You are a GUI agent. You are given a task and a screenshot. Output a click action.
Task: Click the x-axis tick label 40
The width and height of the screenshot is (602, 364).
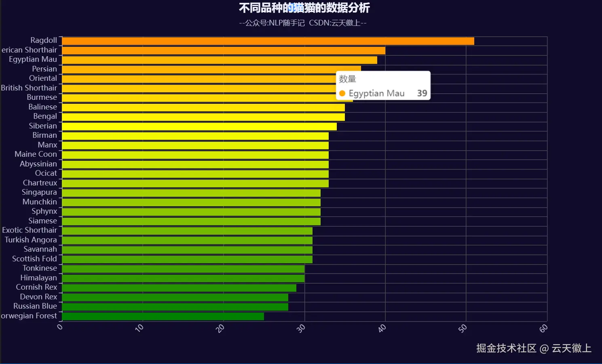pyautogui.click(x=382, y=328)
